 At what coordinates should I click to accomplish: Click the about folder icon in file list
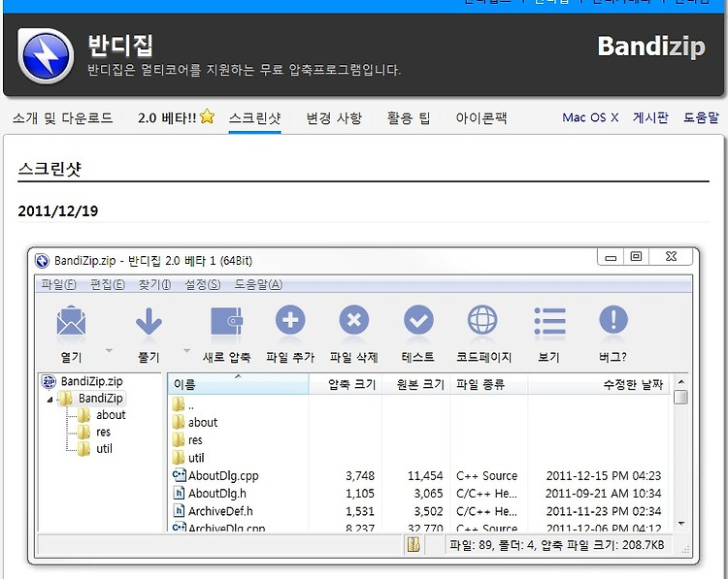[179, 422]
